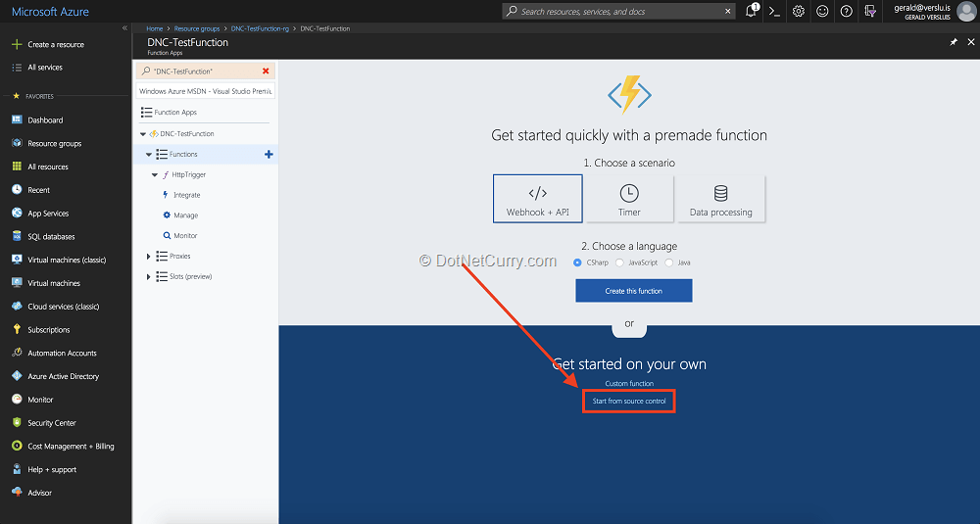Add a new function with plus icon
980x524 pixels.
(269, 155)
